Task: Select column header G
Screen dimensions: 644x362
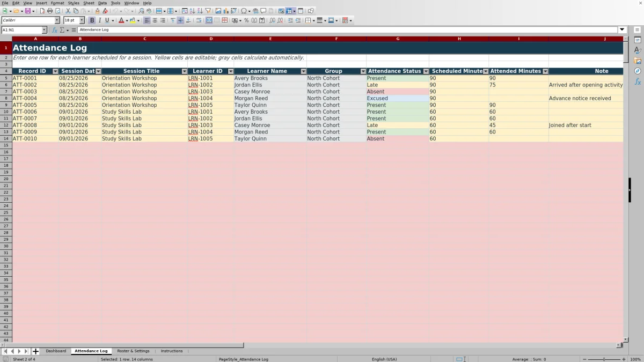Action: [398, 39]
